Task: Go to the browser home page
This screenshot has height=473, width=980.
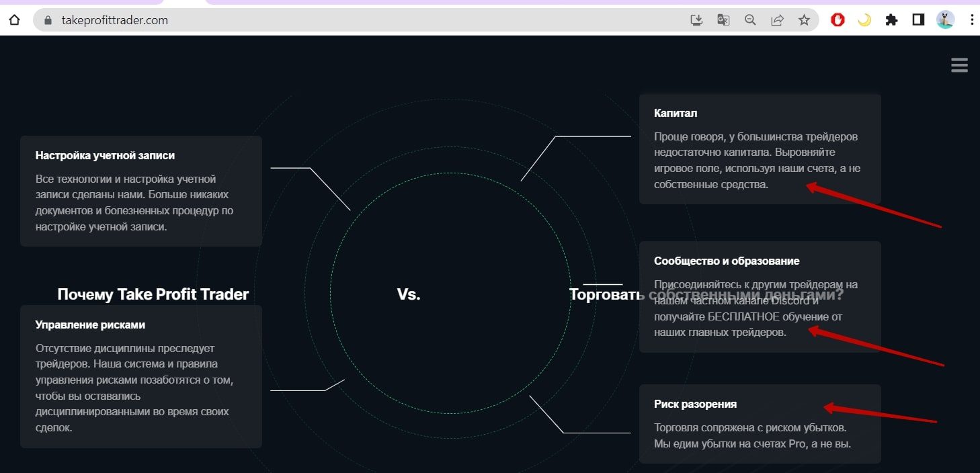Action: 14,20
